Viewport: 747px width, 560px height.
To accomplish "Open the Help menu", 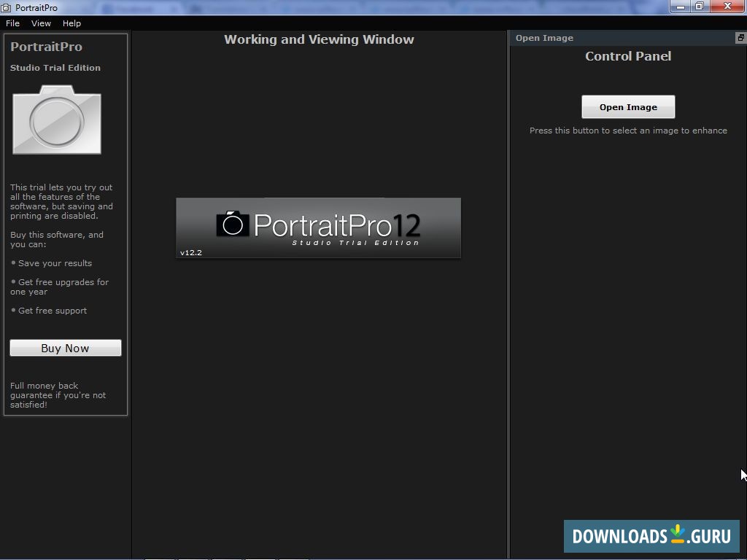I will 71,23.
